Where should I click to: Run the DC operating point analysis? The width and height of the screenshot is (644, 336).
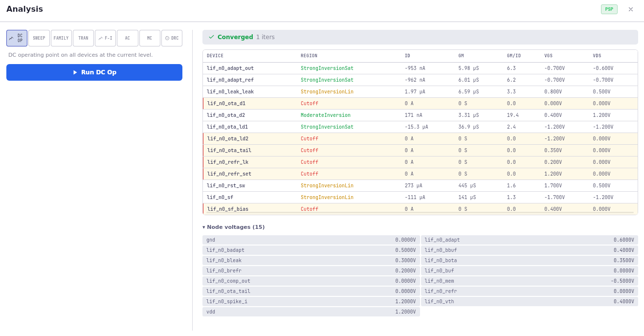tap(94, 72)
